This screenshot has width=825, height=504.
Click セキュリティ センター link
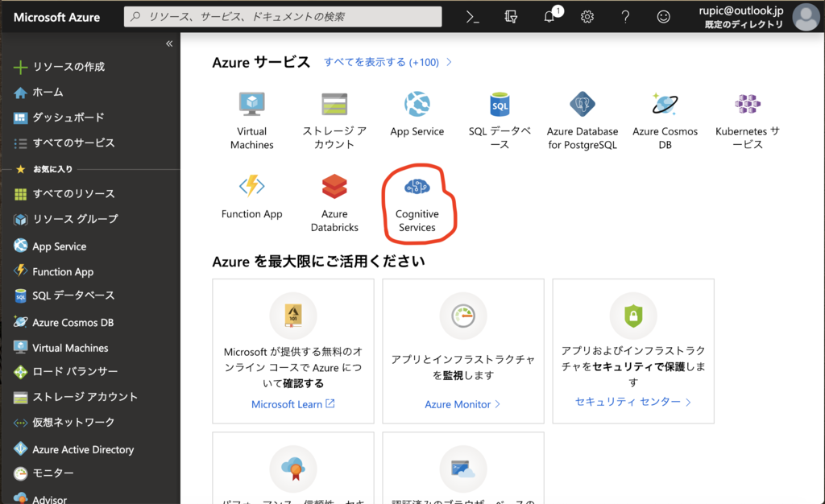[633, 402]
